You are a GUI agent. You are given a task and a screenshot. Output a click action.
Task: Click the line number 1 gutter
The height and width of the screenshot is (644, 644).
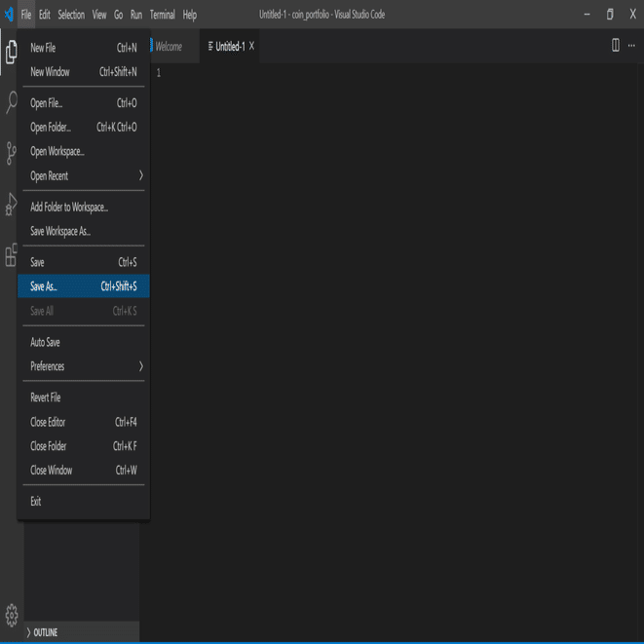tap(158, 73)
